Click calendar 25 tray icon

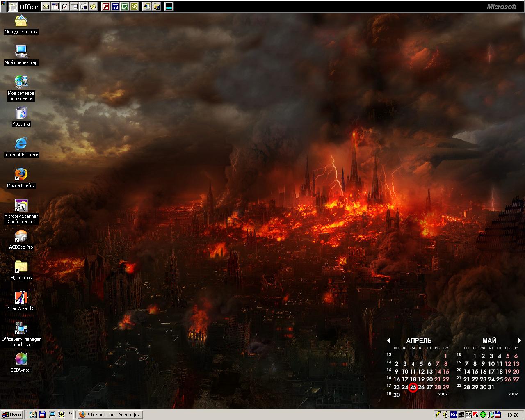[468, 415]
